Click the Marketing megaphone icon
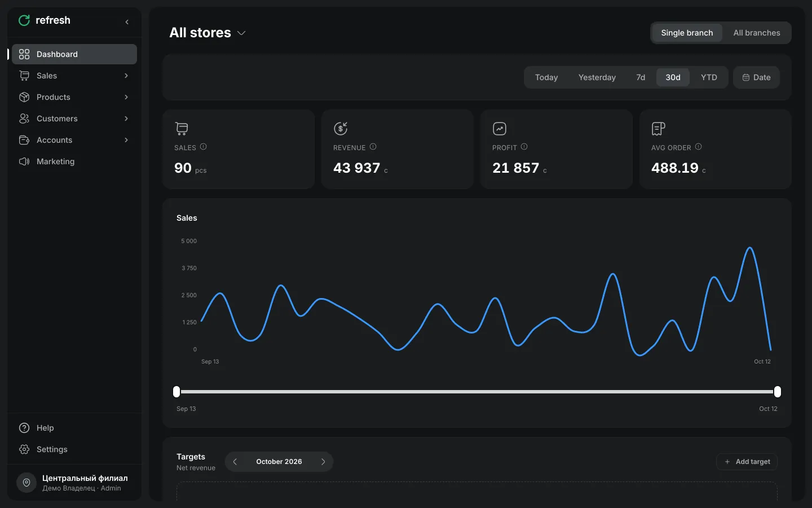 [24, 161]
